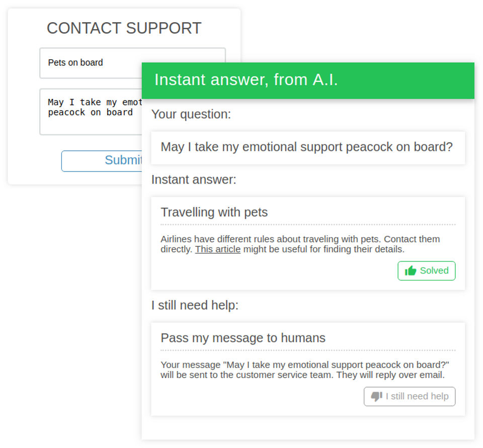Click into the peacock message textarea

(x=91, y=112)
